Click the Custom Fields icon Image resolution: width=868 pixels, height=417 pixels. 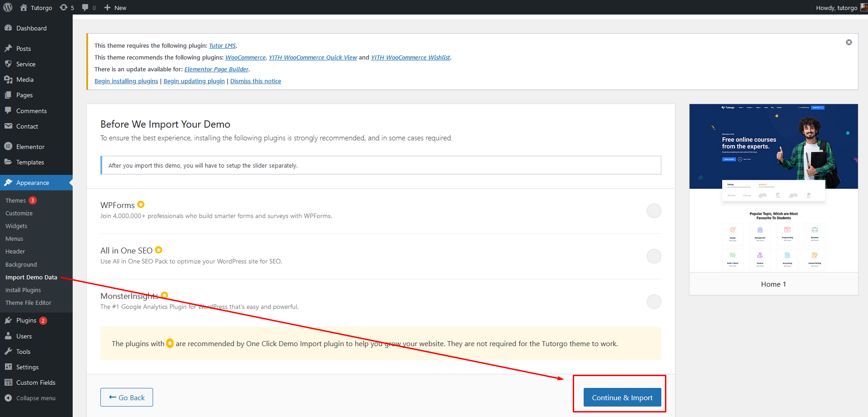point(8,382)
